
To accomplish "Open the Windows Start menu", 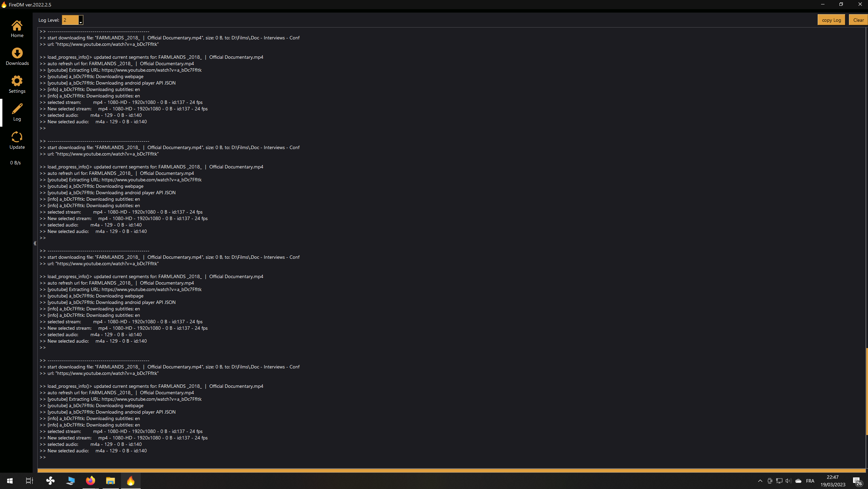I will [x=10, y=481].
